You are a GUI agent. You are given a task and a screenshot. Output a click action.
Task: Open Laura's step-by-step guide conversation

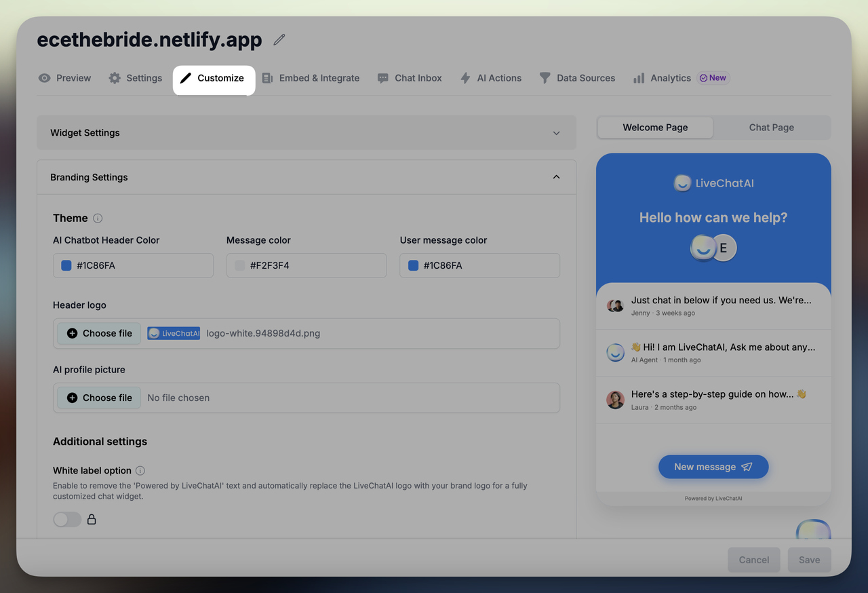coord(713,400)
